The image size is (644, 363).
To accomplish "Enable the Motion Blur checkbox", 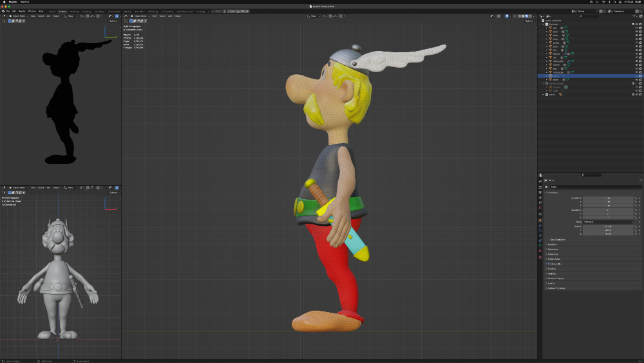I will 549,264.
